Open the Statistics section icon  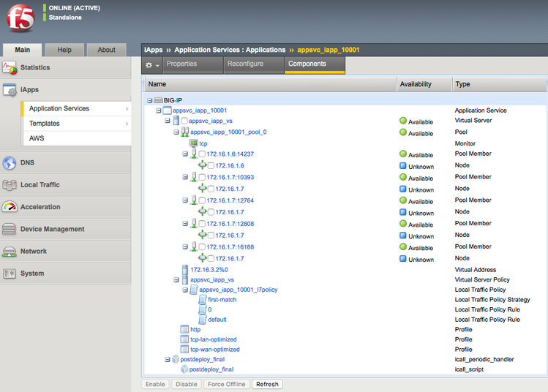(x=10, y=68)
